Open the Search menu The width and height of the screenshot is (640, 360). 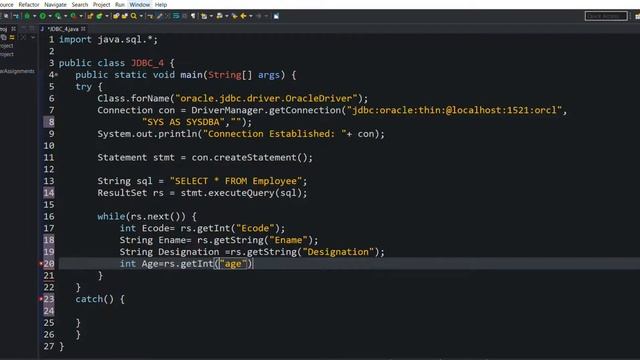(80, 4)
